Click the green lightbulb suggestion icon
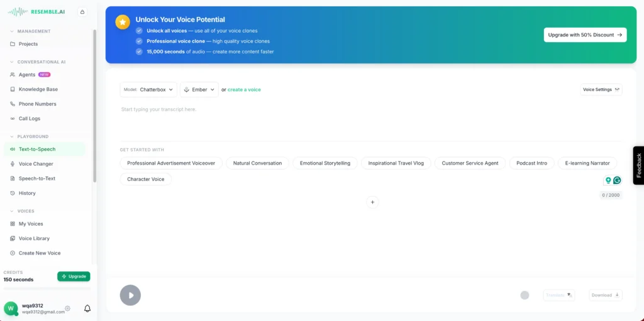Screen dimensions: 644x321 (608, 180)
